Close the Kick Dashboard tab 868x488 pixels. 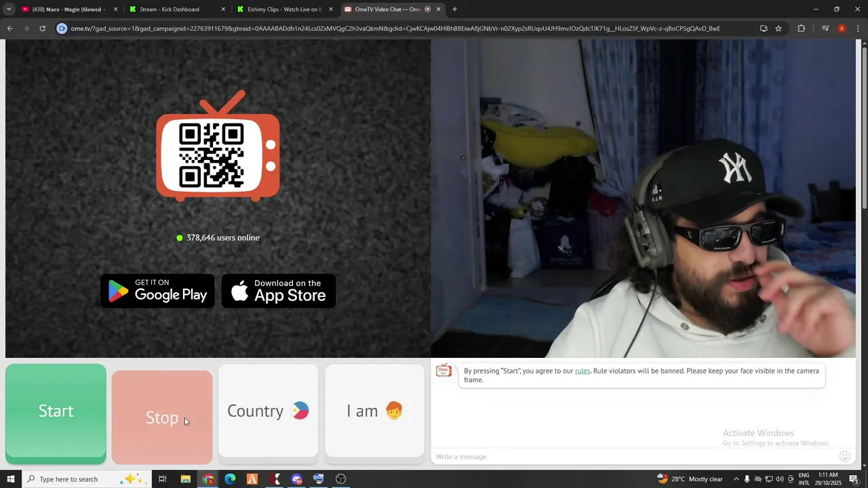point(223,9)
